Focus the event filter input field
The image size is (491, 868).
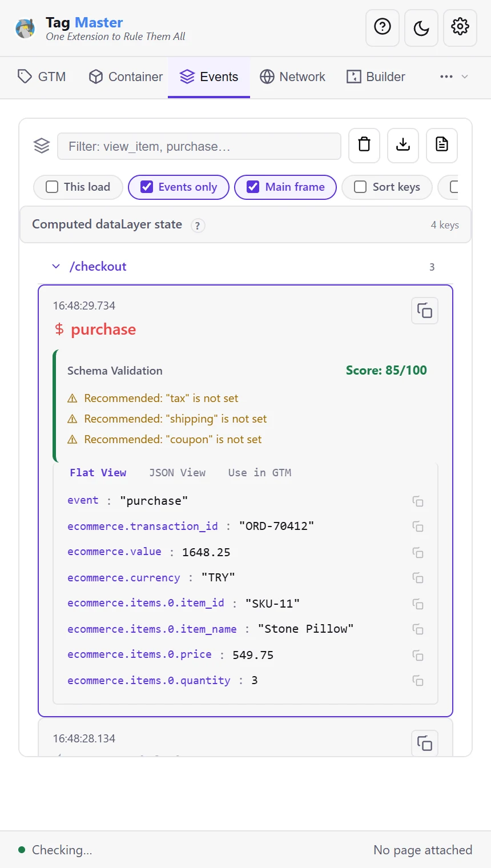coord(199,146)
